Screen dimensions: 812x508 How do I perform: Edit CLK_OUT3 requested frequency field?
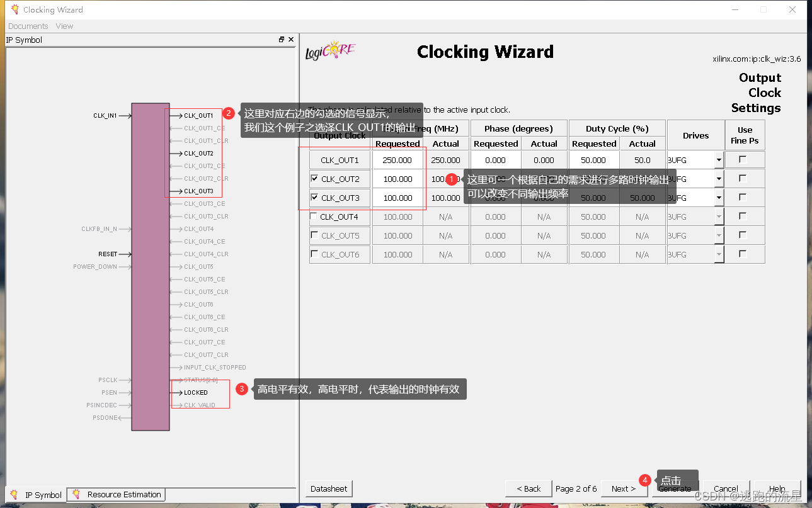tap(397, 198)
